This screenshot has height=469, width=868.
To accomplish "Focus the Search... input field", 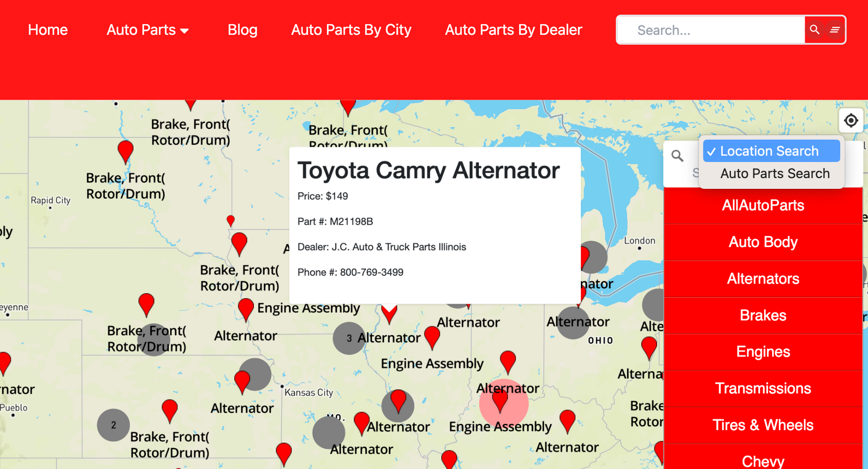I will point(712,30).
